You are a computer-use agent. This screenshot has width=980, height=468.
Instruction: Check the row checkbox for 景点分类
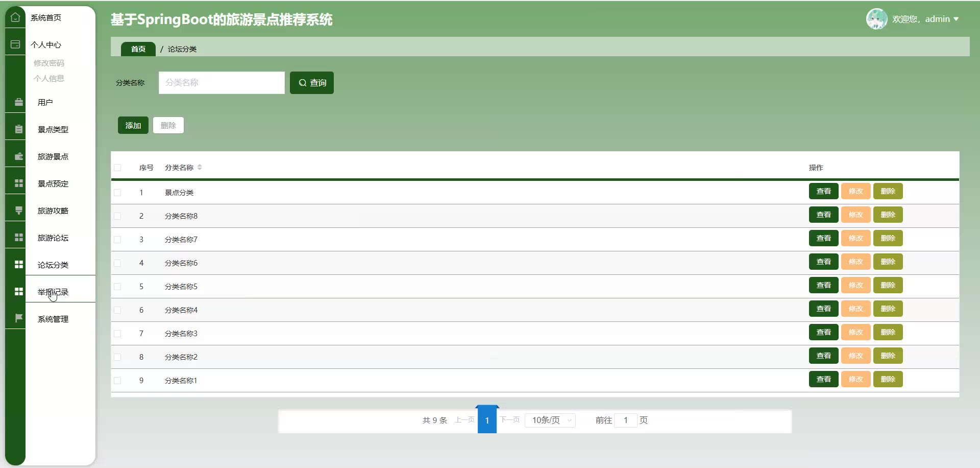[x=117, y=193]
